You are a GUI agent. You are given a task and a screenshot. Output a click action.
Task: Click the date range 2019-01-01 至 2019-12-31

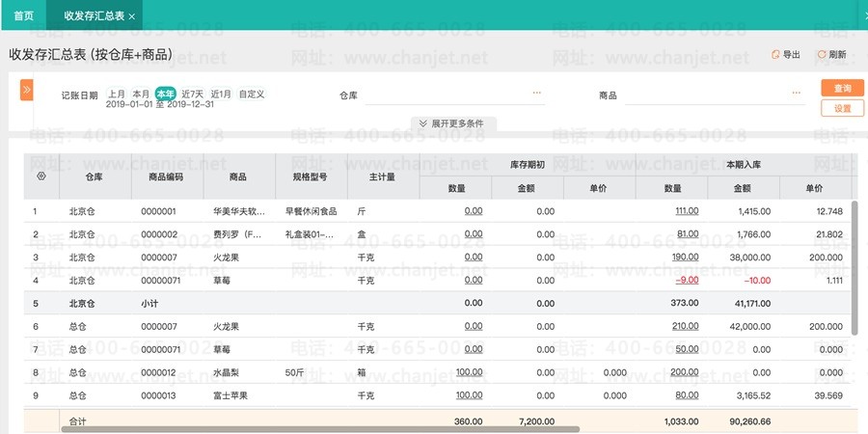tap(160, 104)
